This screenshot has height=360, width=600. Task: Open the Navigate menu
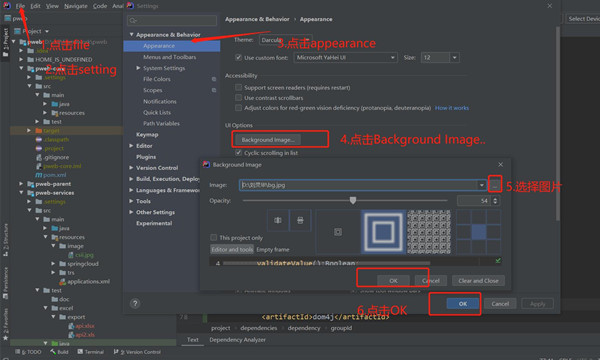pos(76,6)
